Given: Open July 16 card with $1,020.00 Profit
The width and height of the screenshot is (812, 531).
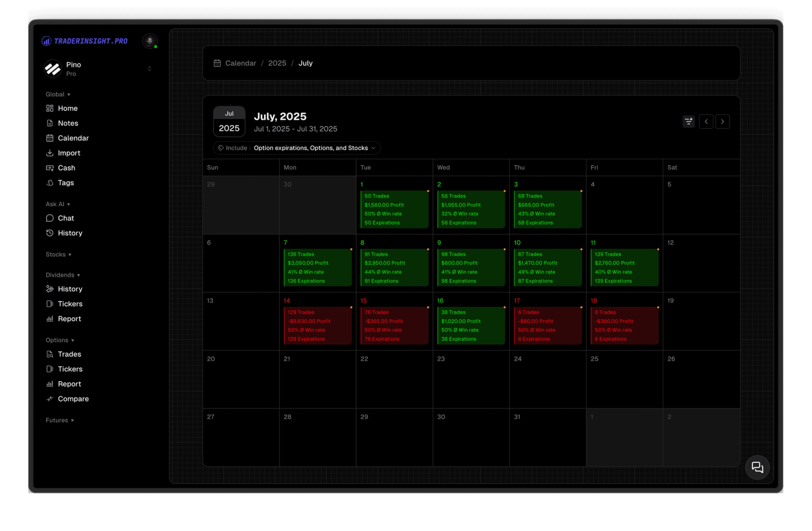Looking at the screenshot, I should [471, 325].
